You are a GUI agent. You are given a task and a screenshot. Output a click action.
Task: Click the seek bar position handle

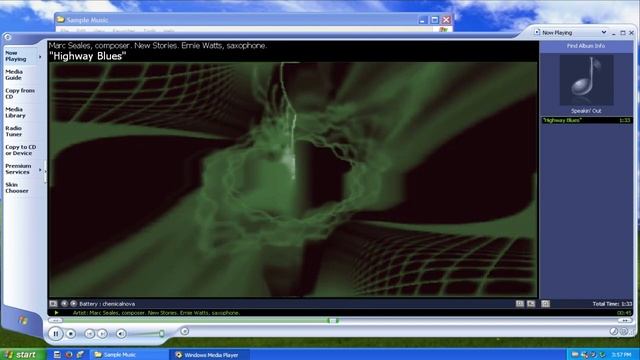[333, 321]
